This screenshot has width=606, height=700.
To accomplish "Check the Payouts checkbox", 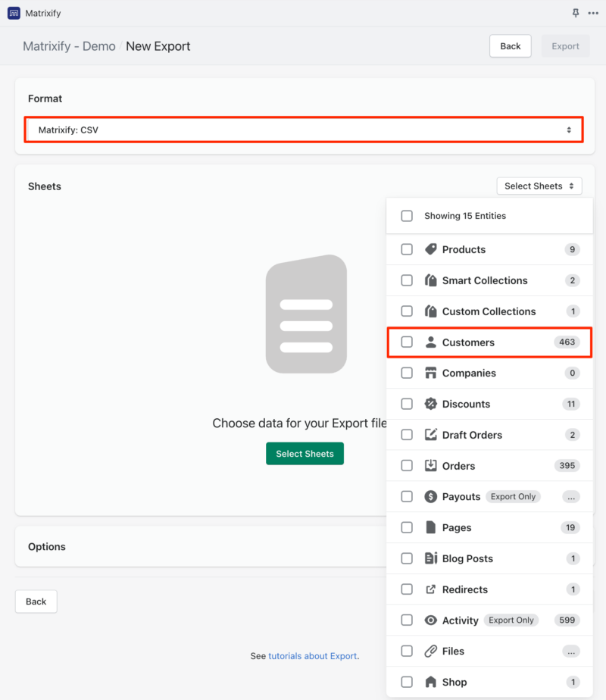I will pyautogui.click(x=407, y=496).
